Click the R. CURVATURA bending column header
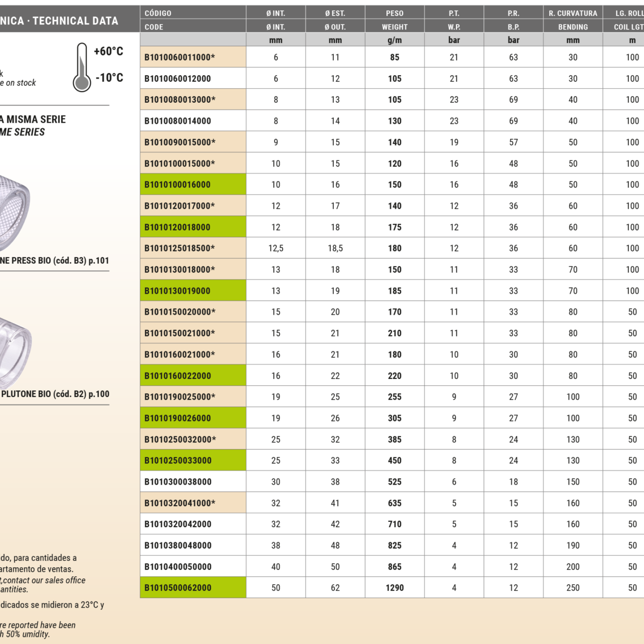 pos(572,13)
